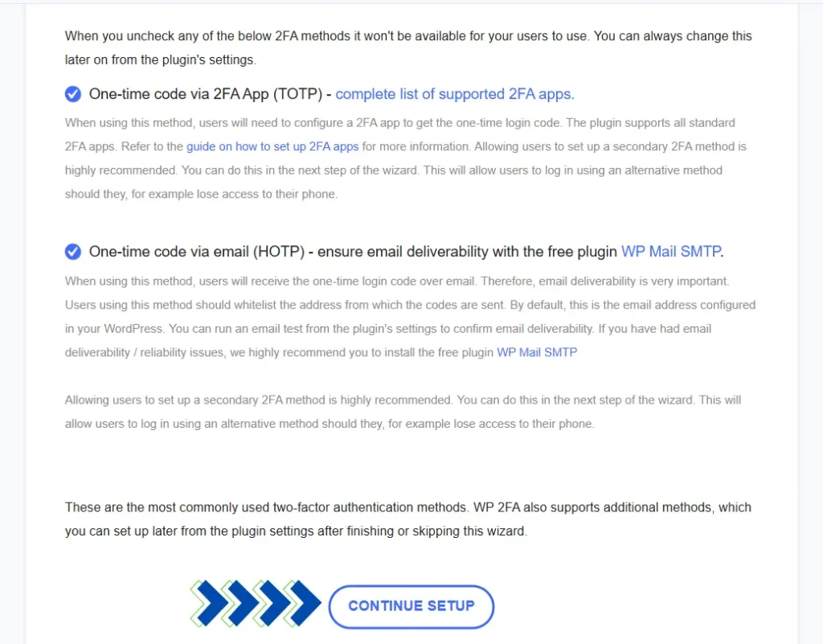Click the 'One-time code via 2FA App (TOTP)' label
Screen dimensions: 823x644
pos(205,94)
